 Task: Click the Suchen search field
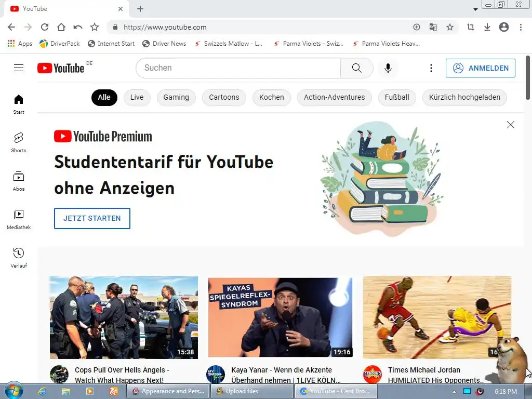coord(238,68)
